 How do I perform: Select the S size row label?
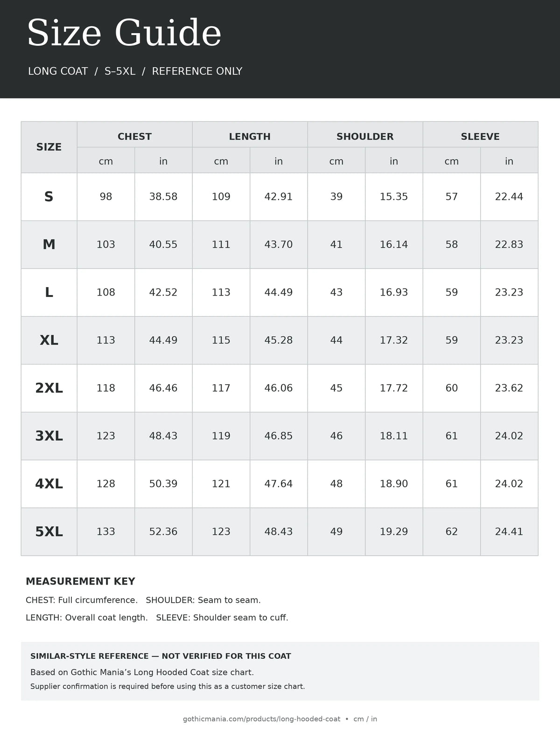point(49,197)
